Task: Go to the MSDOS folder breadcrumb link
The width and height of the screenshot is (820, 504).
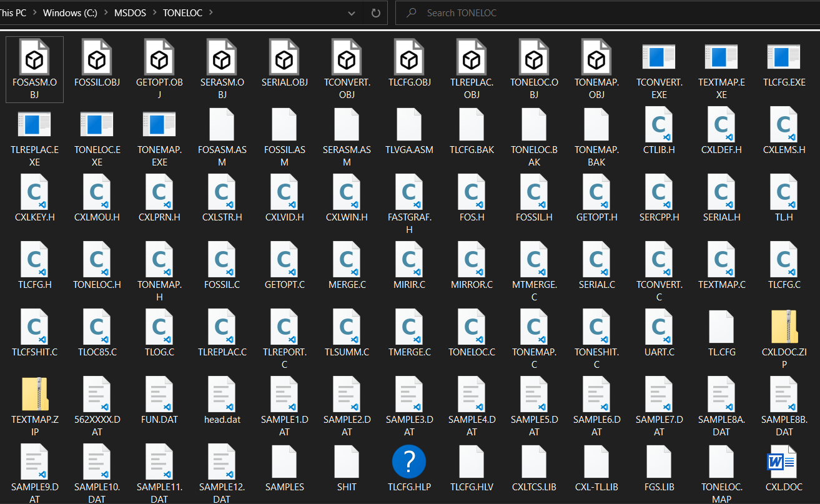Action: 130,12
